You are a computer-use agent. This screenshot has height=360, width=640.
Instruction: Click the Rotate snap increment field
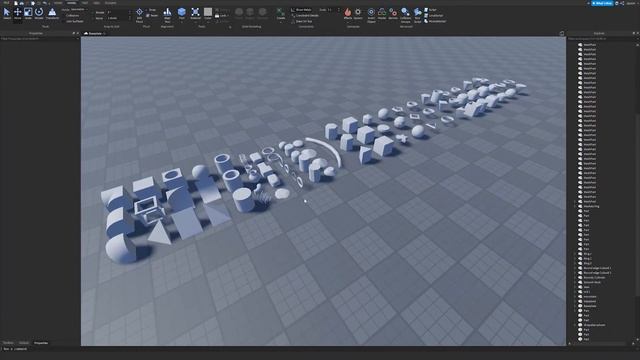pos(118,13)
